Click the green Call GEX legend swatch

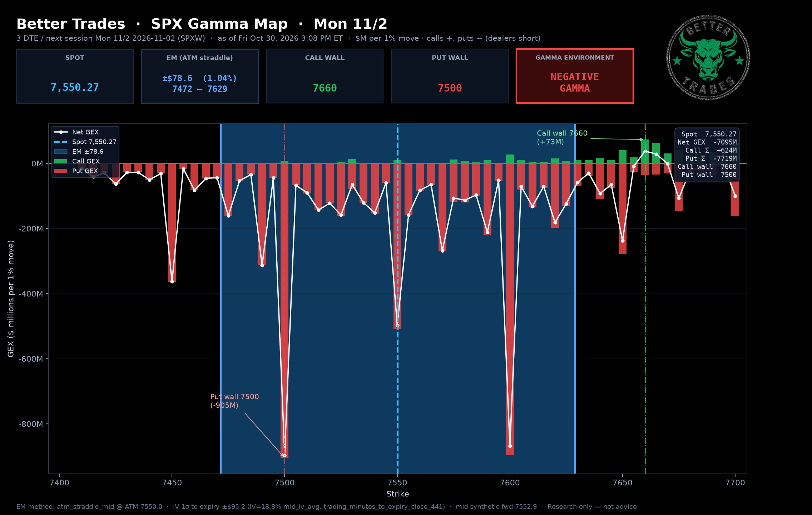[61, 161]
